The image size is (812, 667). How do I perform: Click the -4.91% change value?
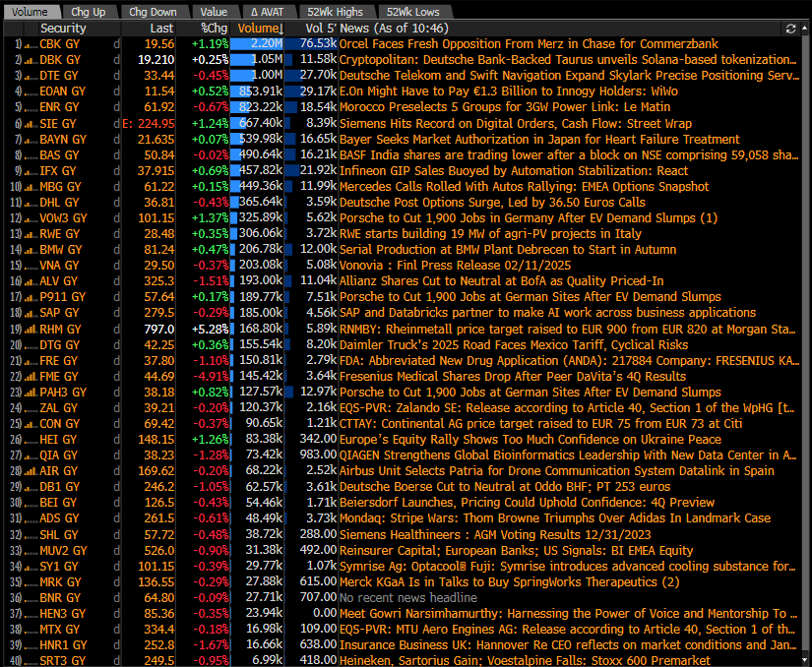coord(211,377)
